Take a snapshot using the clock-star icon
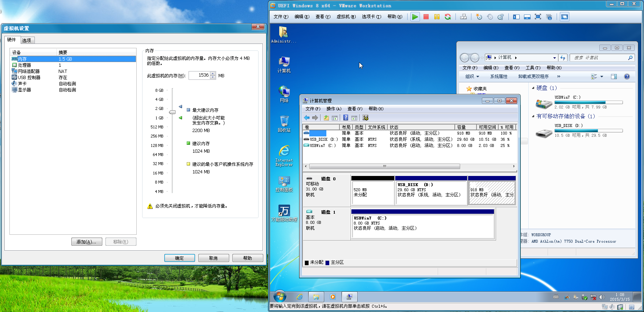 click(479, 17)
